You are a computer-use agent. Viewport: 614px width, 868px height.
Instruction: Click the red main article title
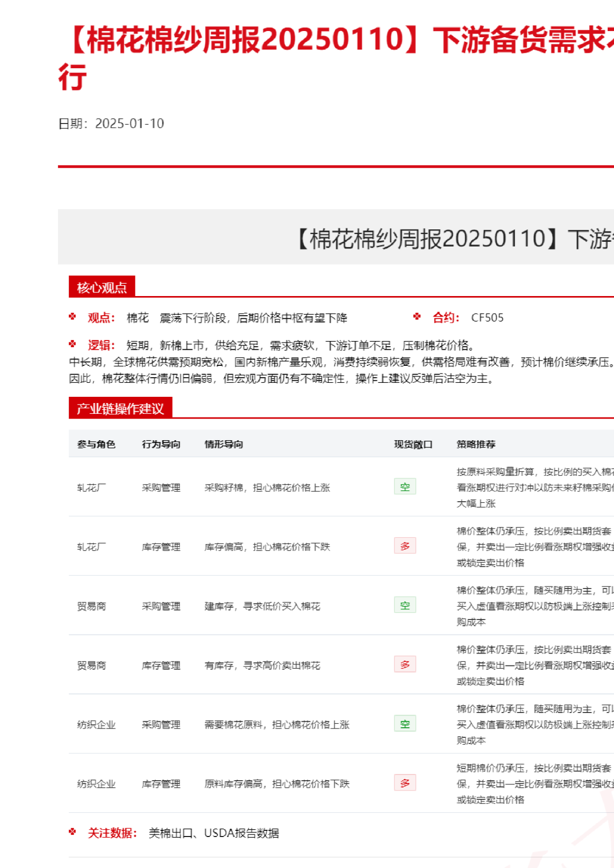tap(336, 41)
